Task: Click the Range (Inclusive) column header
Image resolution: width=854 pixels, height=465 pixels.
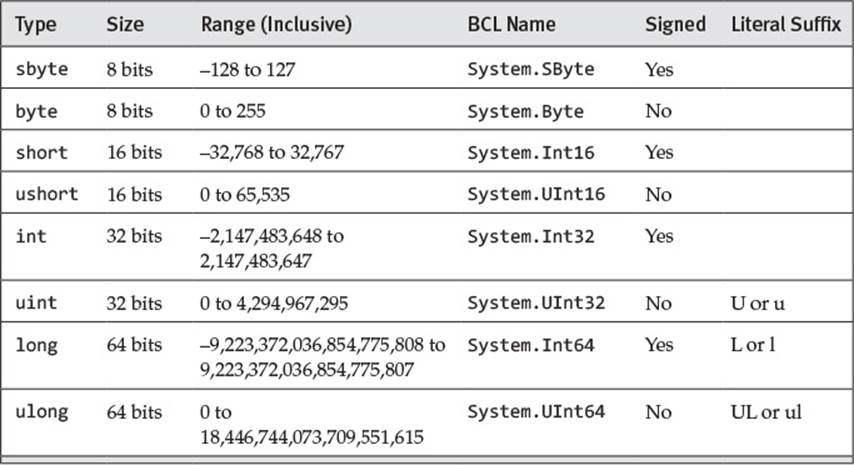Action: click(x=276, y=25)
